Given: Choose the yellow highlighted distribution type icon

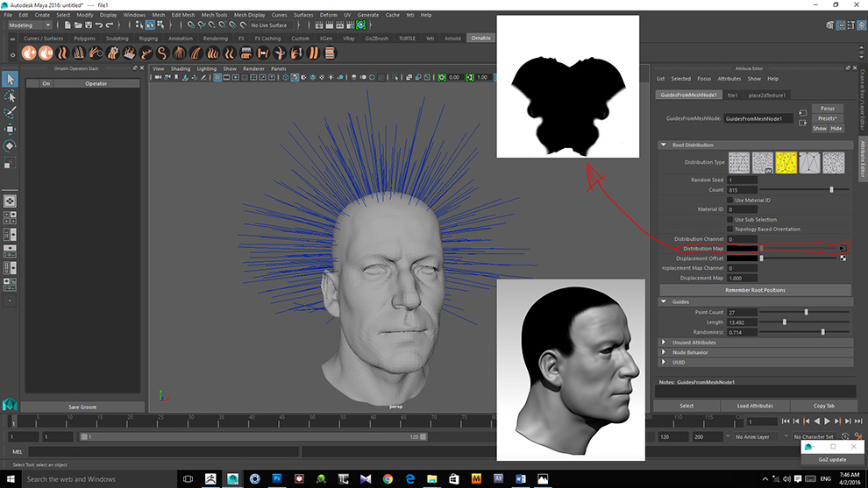Looking at the screenshot, I should (786, 162).
